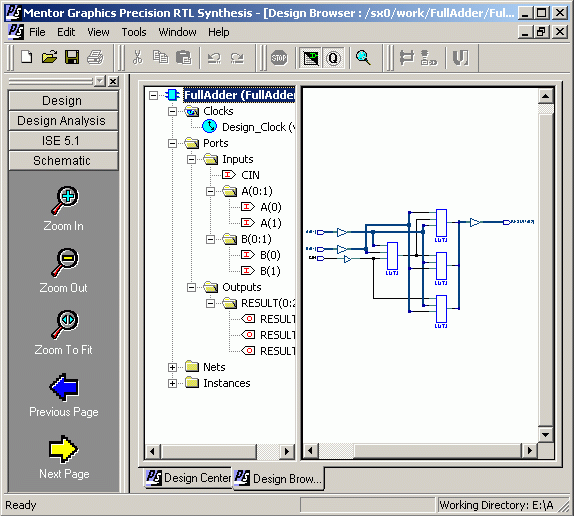This screenshot has width=574, height=516.
Task: Click the middle LUT3 block in schematic
Action: tap(441, 266)
